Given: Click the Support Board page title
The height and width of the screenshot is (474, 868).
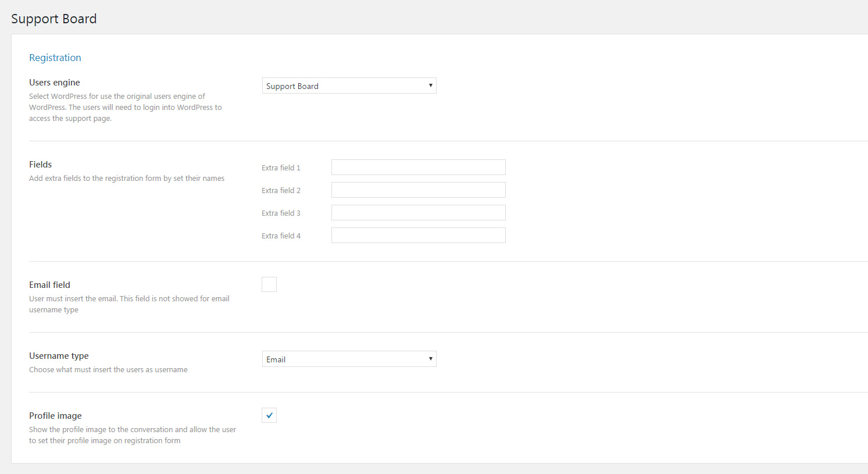Looking at the screenshot, I should tap(54, 19).
